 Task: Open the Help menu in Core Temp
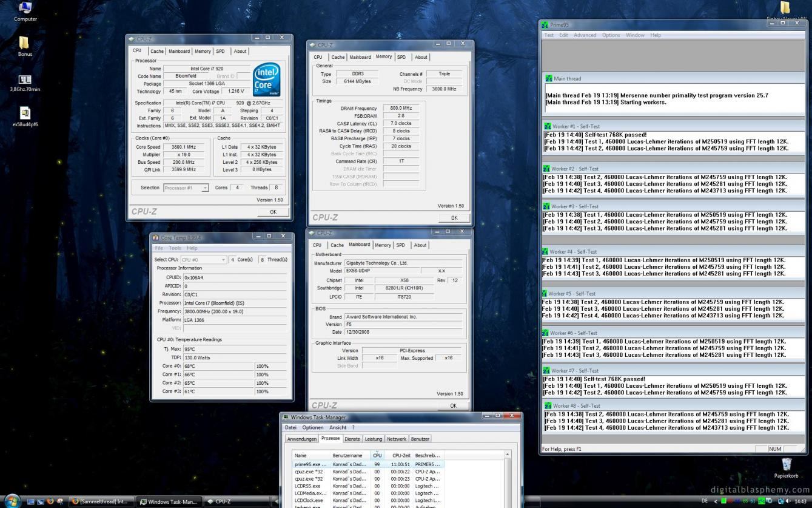click(x=192, y=248)
